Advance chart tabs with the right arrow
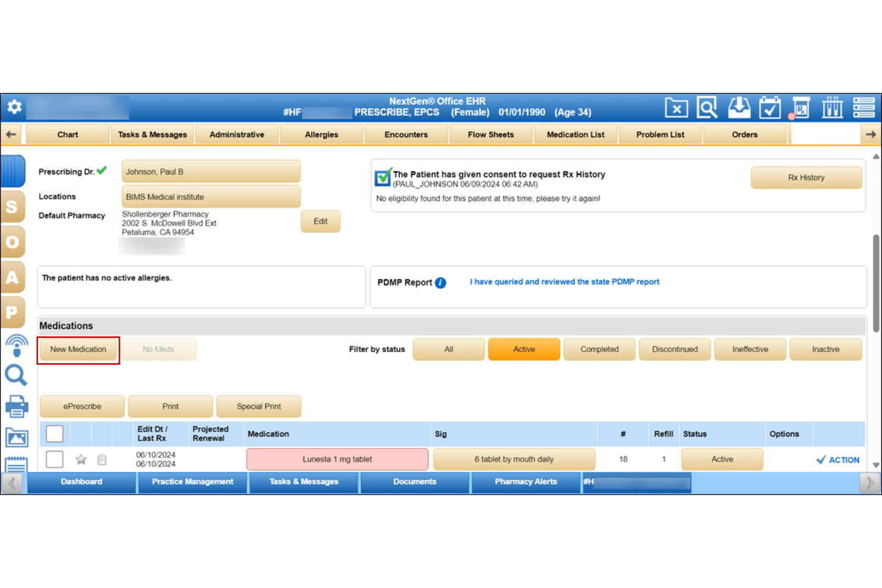This screenshot has height=588, width=882. pos(871,135)
